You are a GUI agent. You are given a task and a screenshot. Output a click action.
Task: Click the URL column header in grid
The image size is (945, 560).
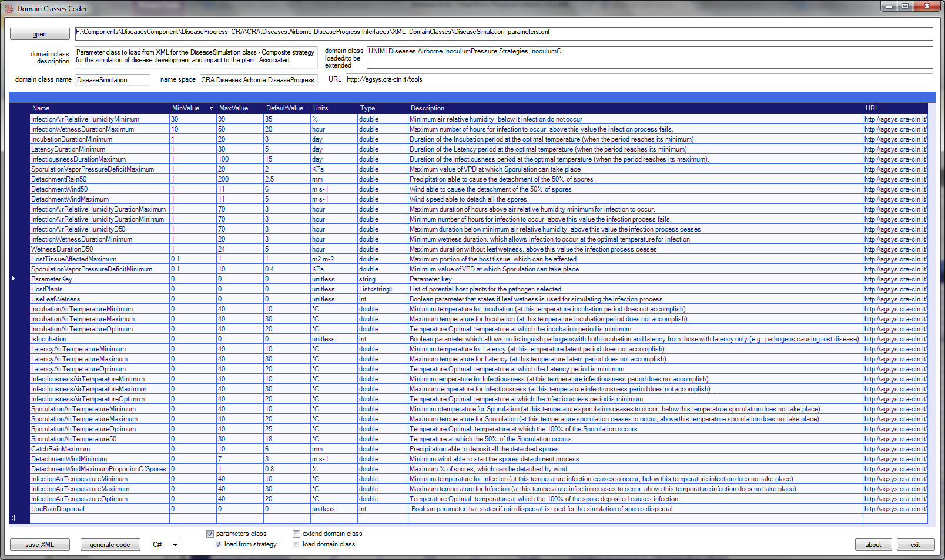[895, 108]
